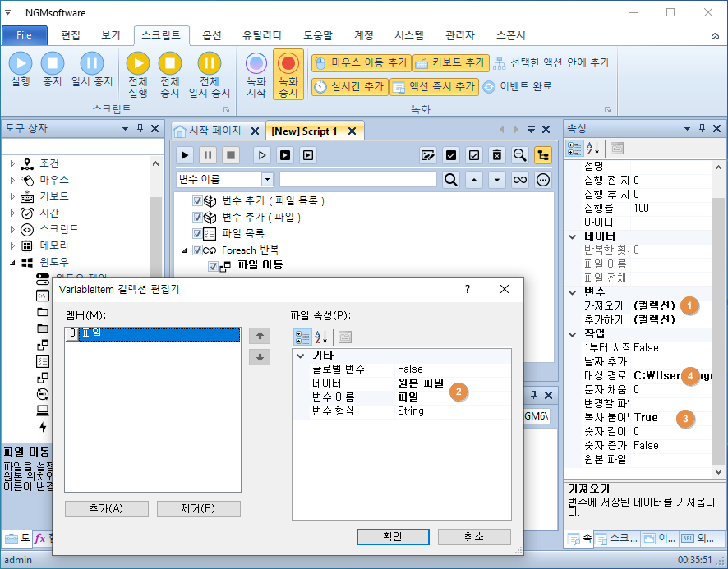Expand 마우스 in toolbox
The width and height of the screenshot is (728, 569).
pyautogui.click(x=12, y=180)
